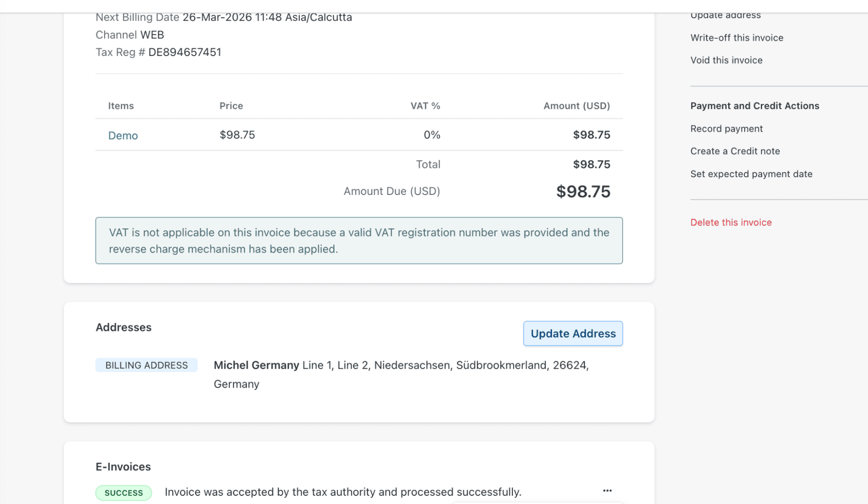Click the Tax Reg number DE894657451

tap(185, 53)
